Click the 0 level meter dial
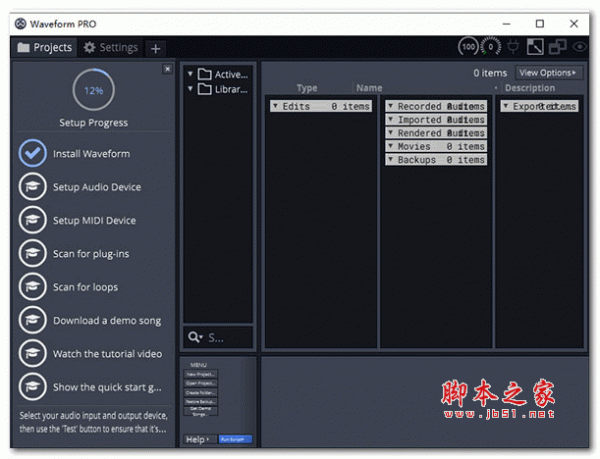The height and width of the screenshot is (459, 600). coord(491,47)
